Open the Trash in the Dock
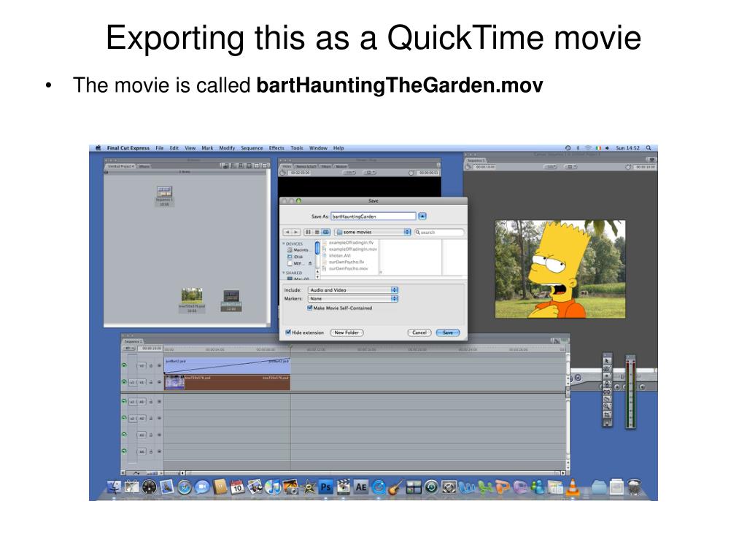 (634, 487)
